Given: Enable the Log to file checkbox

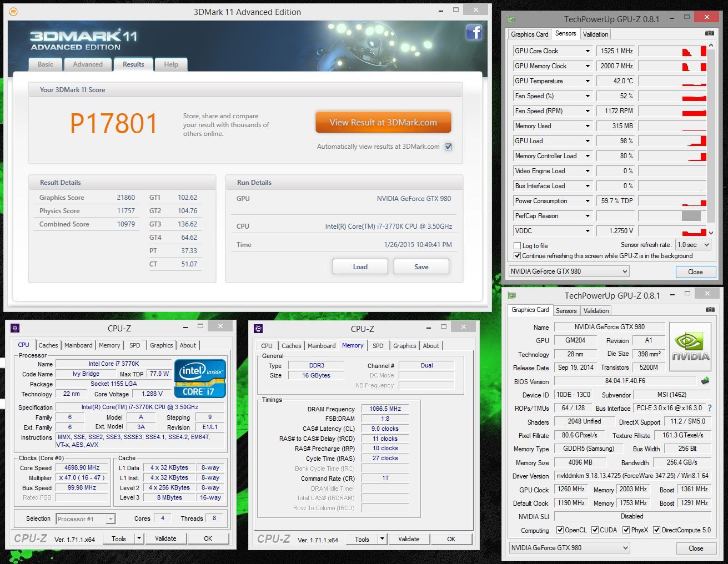Looking at the screenshot, I should [518, 246].
